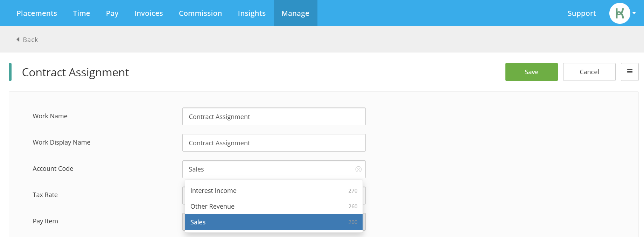Click the Account Code label
Screen dimensions: 644x237
53,168
